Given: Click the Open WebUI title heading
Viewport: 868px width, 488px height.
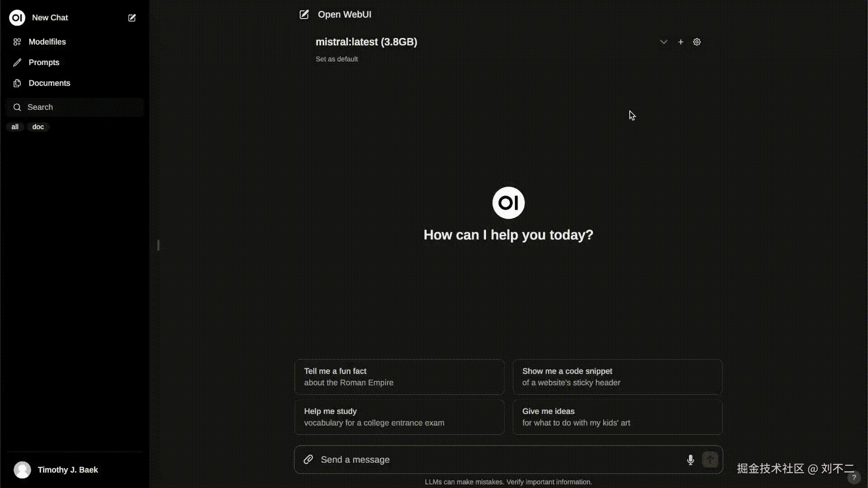Looking at the screenshot, I should [344, 14].
